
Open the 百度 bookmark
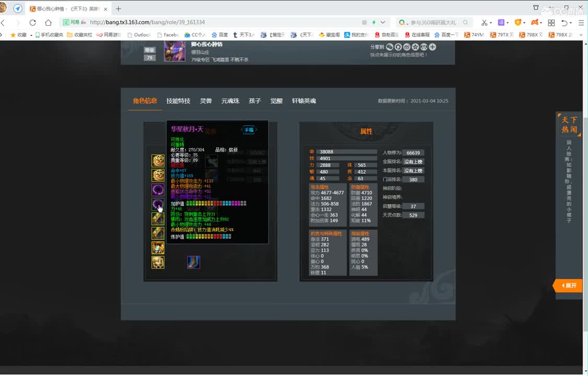(219, 35)
